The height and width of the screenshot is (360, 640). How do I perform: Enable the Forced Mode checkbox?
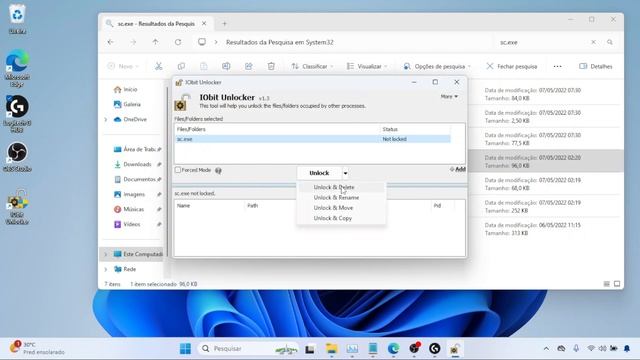pyautogui.click(x=178, y=170)
